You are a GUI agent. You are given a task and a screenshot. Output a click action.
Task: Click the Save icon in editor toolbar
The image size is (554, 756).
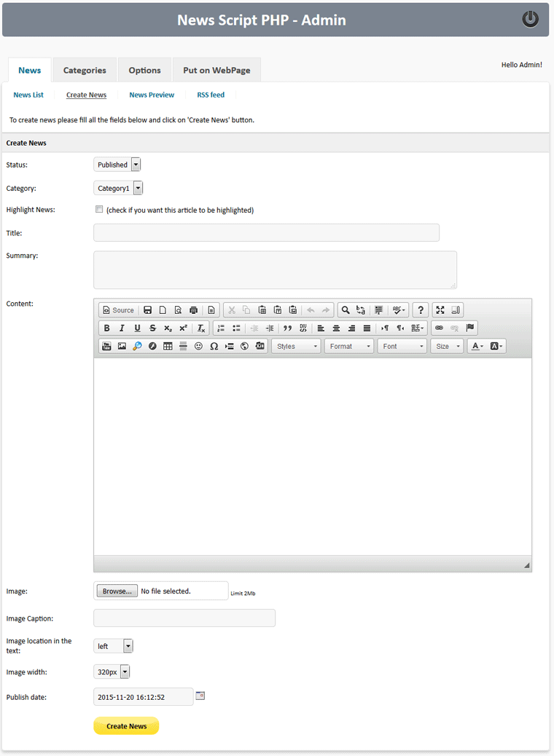coord(148,310)
